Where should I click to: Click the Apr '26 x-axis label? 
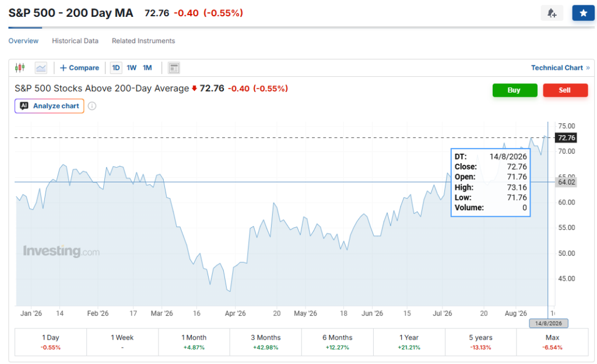pos(236,313)
